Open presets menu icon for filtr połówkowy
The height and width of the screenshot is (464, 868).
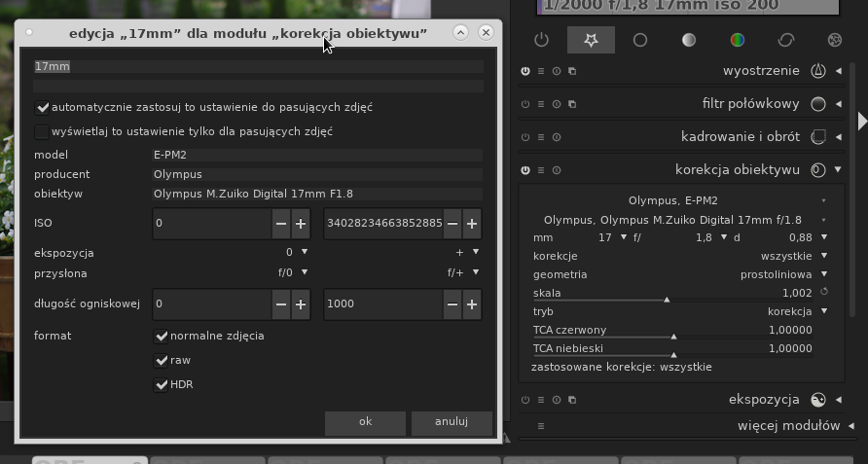coord(541,104)
